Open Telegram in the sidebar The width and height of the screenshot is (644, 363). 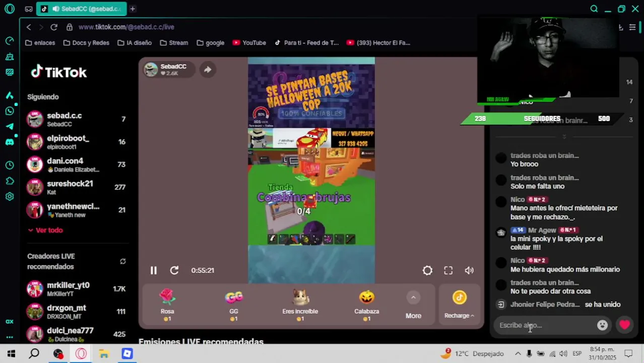click(10, 127)
